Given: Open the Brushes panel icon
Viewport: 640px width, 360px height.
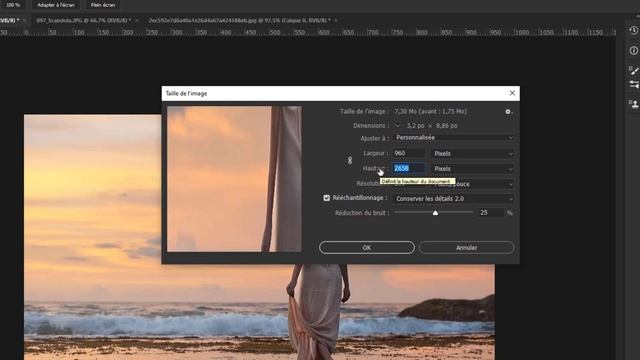Looking at the screenshot, I should click(633, 84).
